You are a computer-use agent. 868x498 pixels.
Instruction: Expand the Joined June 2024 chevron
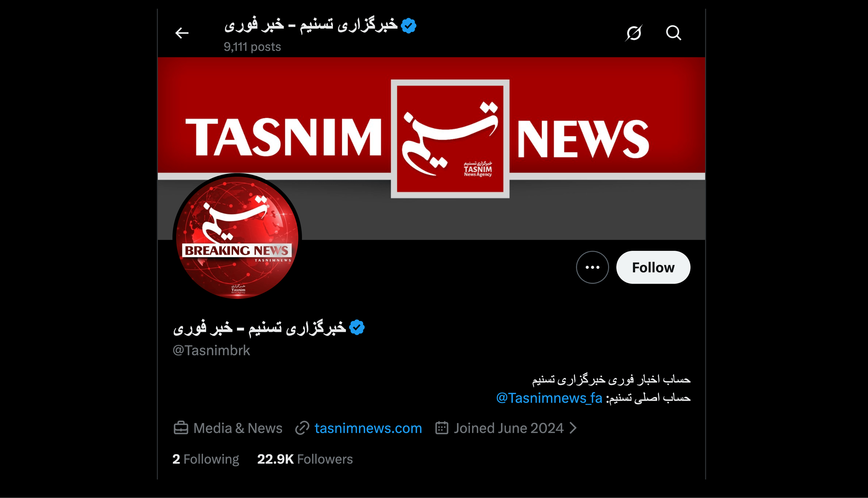pyautogui.click(x=573, y=428)
